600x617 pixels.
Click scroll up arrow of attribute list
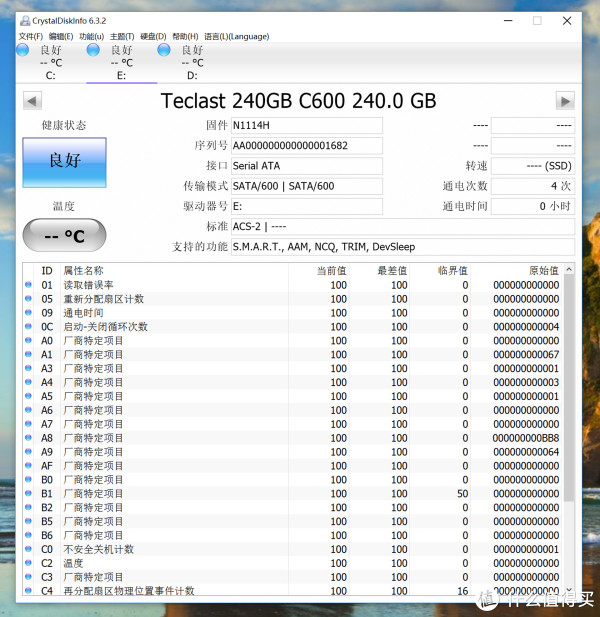(x=569, y=269)
